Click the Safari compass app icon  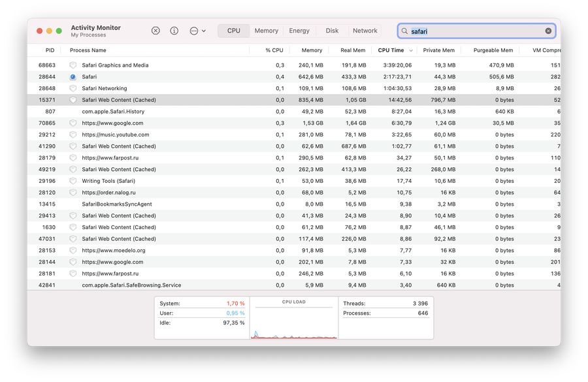pyautogui.click(x=73, y=77)
